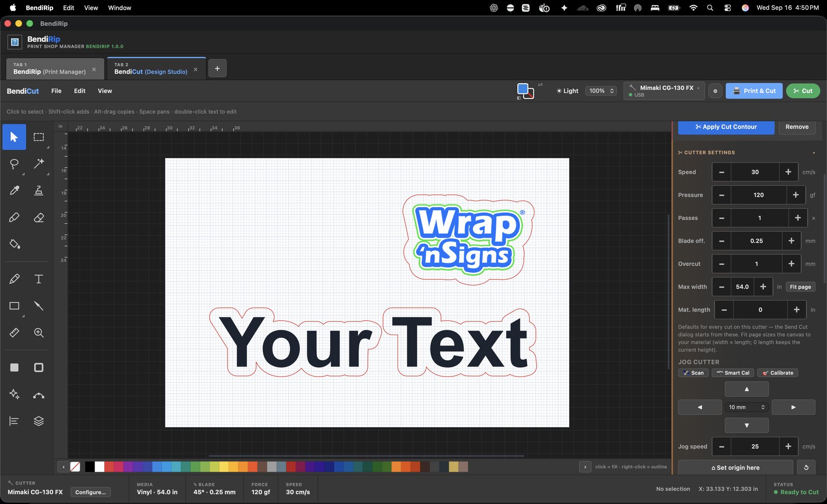Open the align tool

(14, 421)
